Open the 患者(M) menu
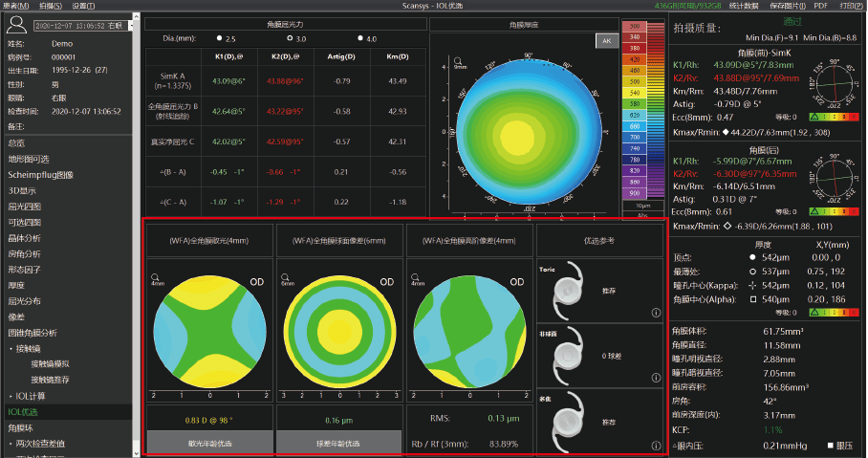The image size is (868, 458). point(15,6)
